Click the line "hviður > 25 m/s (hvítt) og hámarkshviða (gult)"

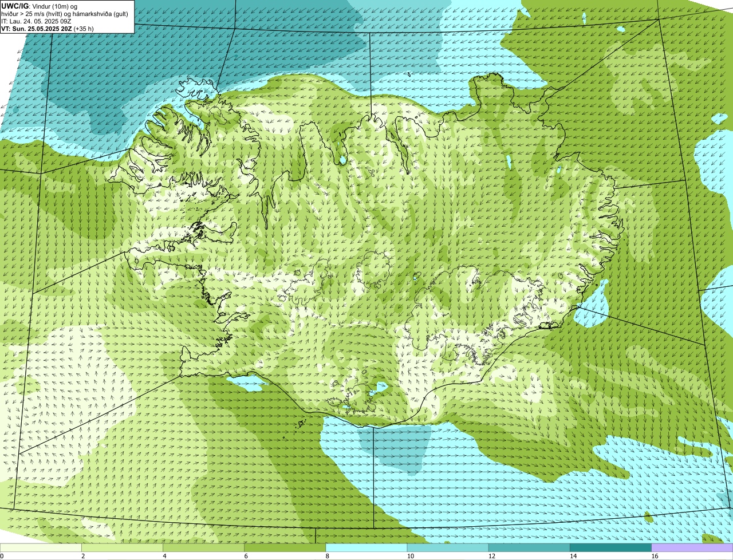pyautogui.click(x=65, y=13)
